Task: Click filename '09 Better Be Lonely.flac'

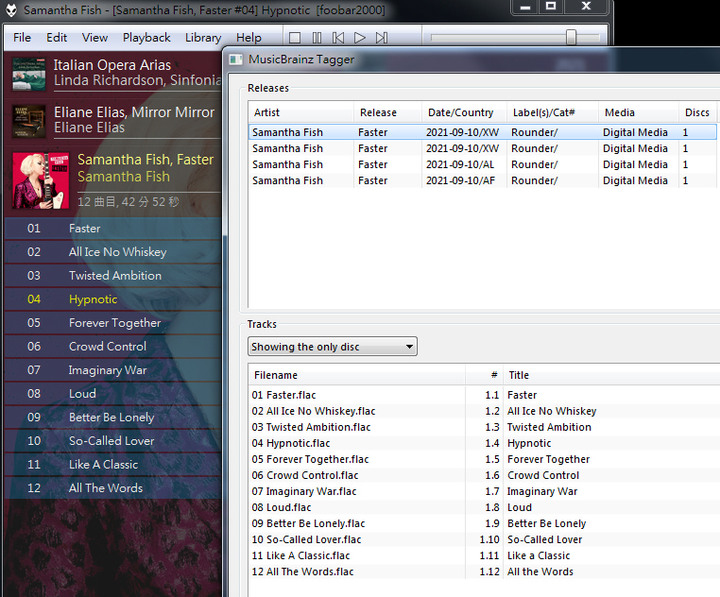Action: point(308,524)
